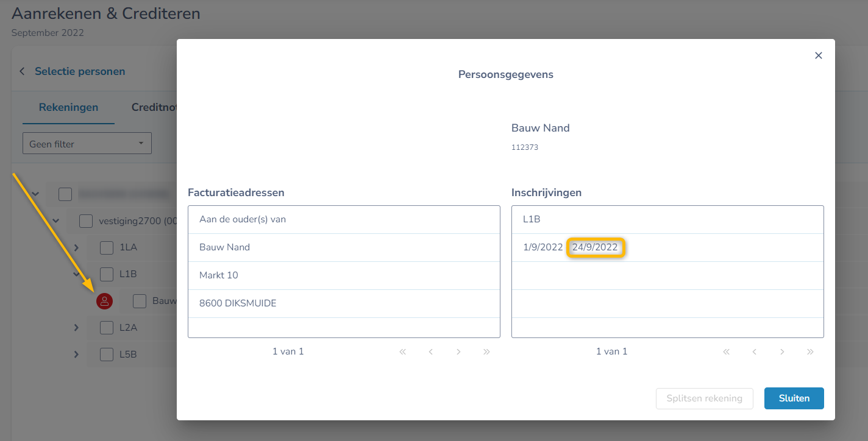Click the Splitsen rekening button
868x441 pixels.
pos(704,398)
